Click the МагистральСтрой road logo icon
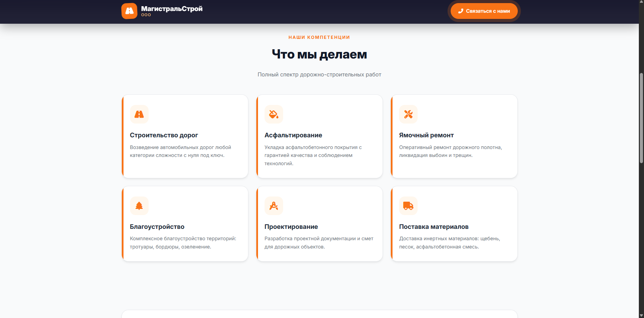This screenshot has width=644, height=318. [x=129, y=11]
